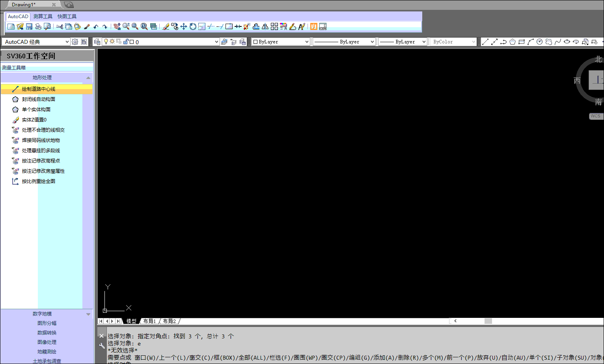
Task: Click the Mirror tool icon
Action: tap(265, 26)
